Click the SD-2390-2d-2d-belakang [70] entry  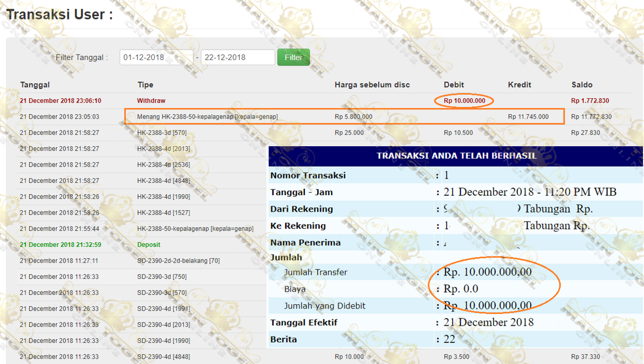[x=178, y=261]
